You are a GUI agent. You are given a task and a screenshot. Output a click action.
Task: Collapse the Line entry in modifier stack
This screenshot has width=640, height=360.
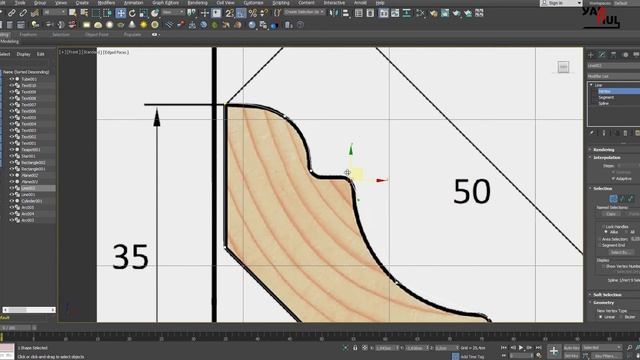click(x=591, y=85)
